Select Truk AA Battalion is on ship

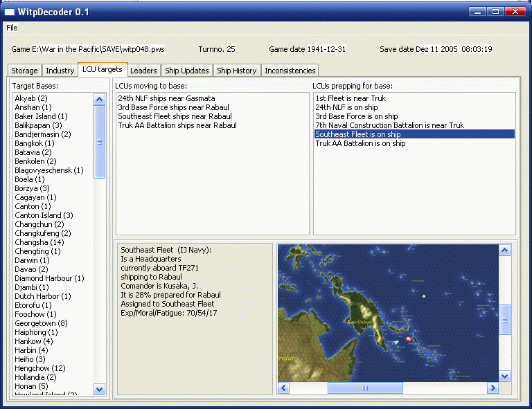coord(360,143)
